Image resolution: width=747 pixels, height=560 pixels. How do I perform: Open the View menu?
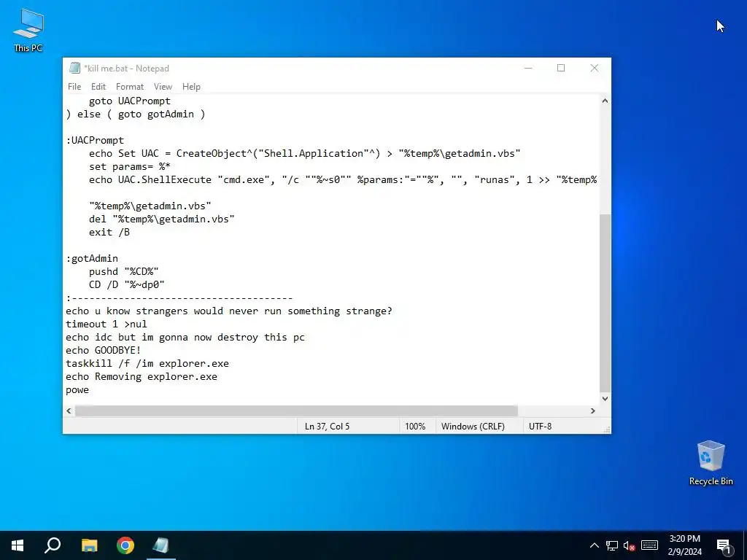pyautogui.click(x=163, y=87)
